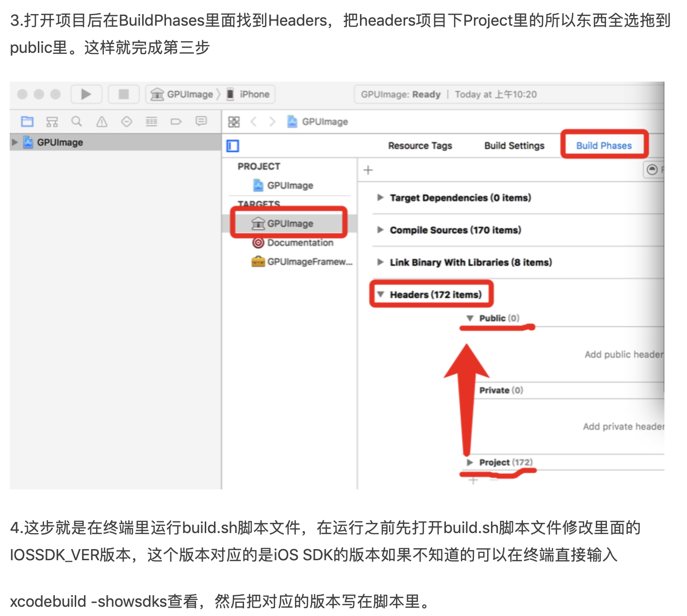Expand the Project (172) headers group

pyautogui.click(x=470, y=462)
